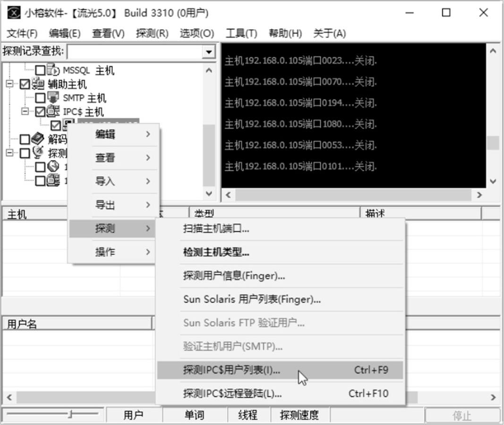Image resolution: width=504 pixels, height=425 pixels.
Task: Open the 选项(O) menu
Action: coord(196,34)
